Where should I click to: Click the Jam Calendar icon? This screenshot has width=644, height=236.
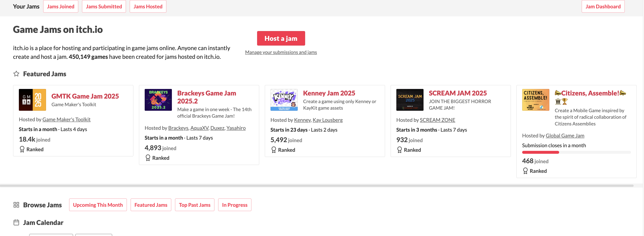[16, 223]
